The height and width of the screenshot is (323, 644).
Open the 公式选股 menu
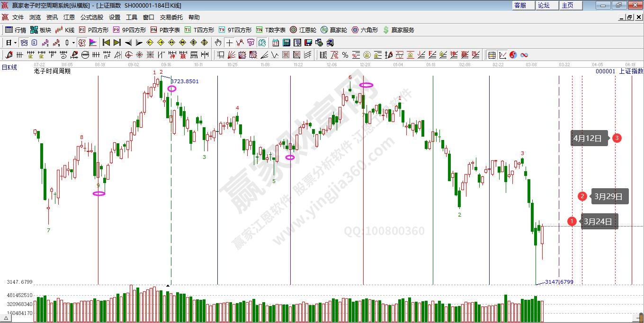91,17
